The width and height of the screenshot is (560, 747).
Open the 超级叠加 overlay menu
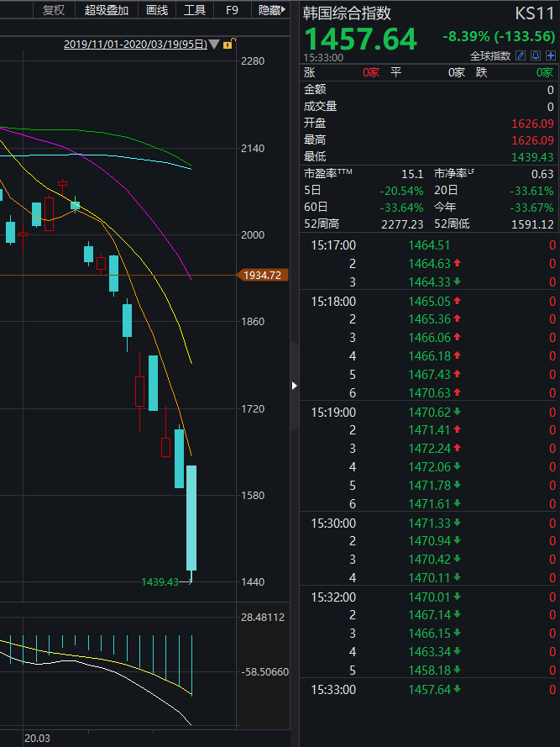pos(106,9)
